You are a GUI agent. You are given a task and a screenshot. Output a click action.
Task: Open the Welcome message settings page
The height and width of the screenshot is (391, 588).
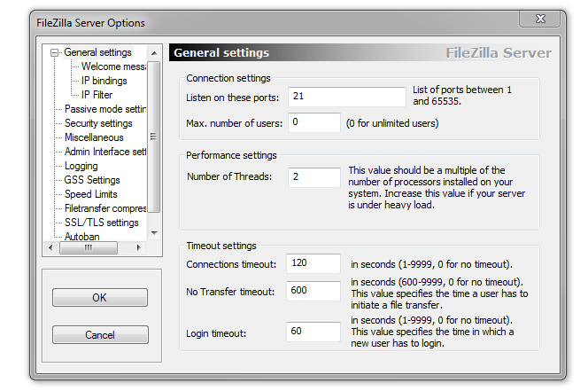(113, 66)
